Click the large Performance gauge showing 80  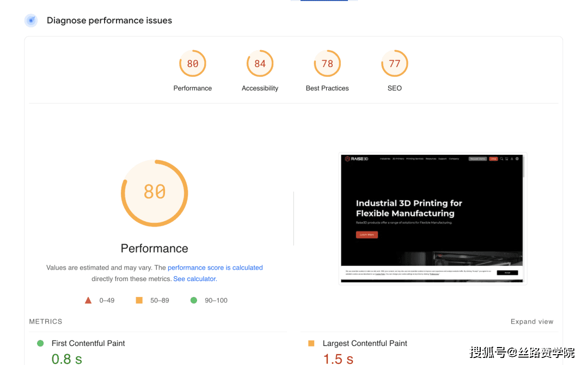click(155, 193)
